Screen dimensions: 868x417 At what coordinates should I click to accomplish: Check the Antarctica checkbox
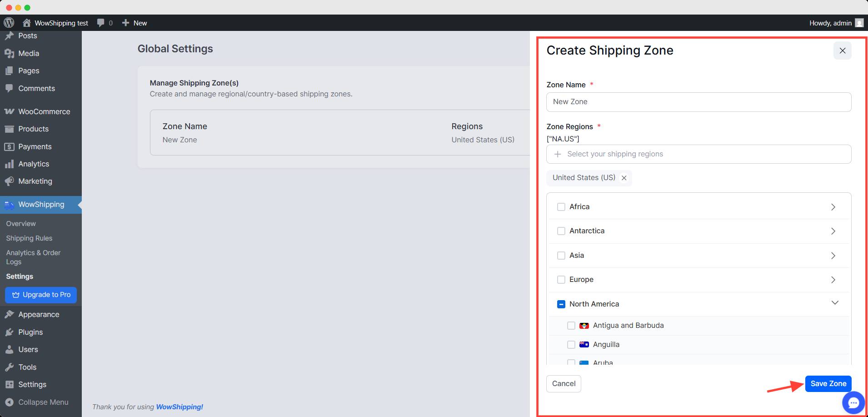tap(561, 231)
